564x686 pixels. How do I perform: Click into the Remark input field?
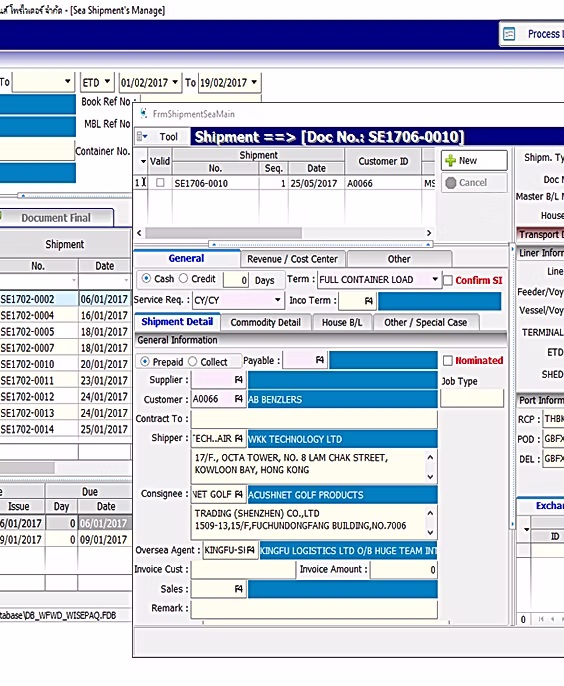(314, 609)
